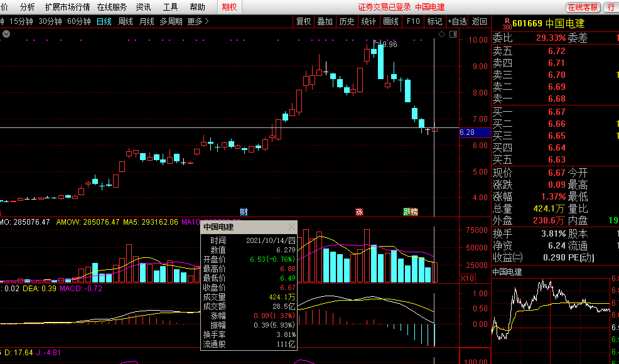Click the 跌 marker icon under the chart

tap(407, 212)
